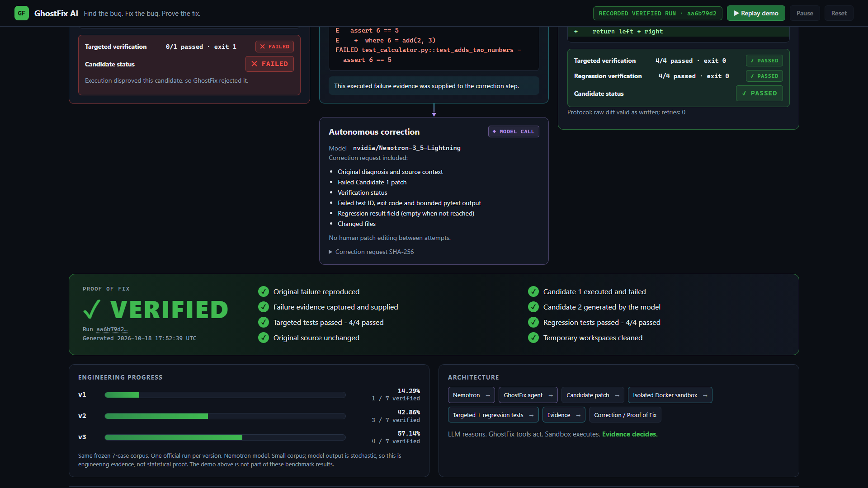
Task: Click the '57.14%' value text
Action: click(x=409, y=433)
